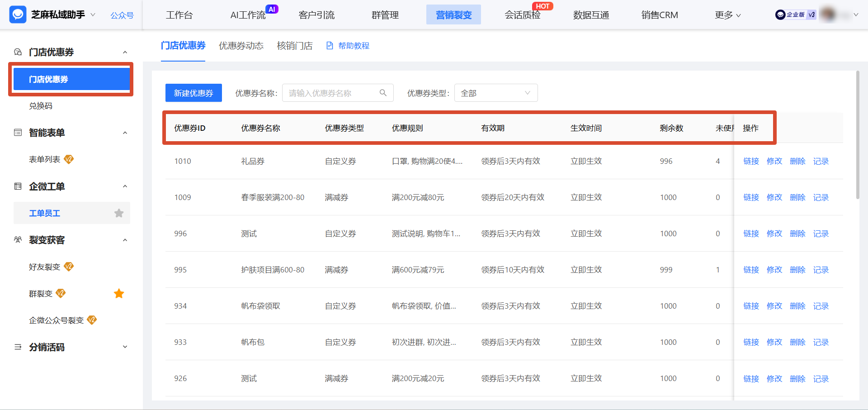868x410 pixels.
Task: Click the gray star beside 工单员工
Action: [119, 213]
